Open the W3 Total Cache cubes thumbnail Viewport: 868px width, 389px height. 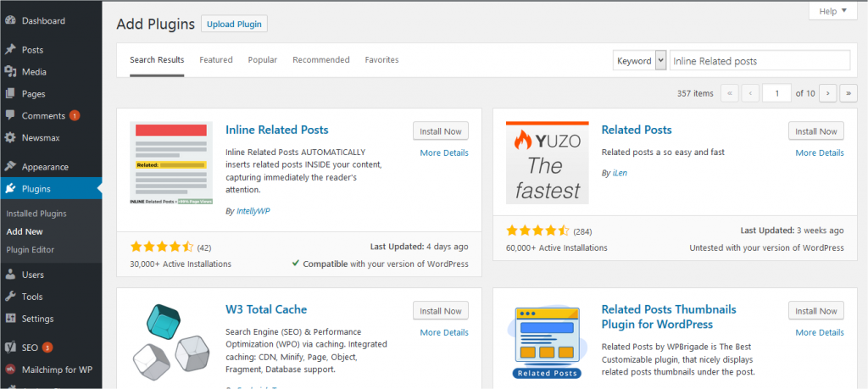[x=171, y=343]
